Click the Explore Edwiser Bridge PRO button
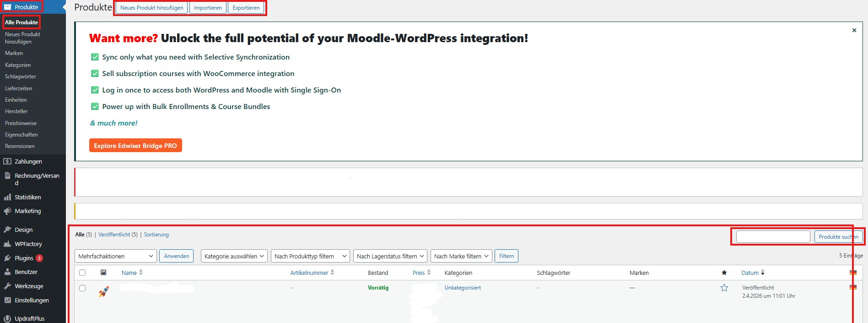 click(x=135, y=145)
